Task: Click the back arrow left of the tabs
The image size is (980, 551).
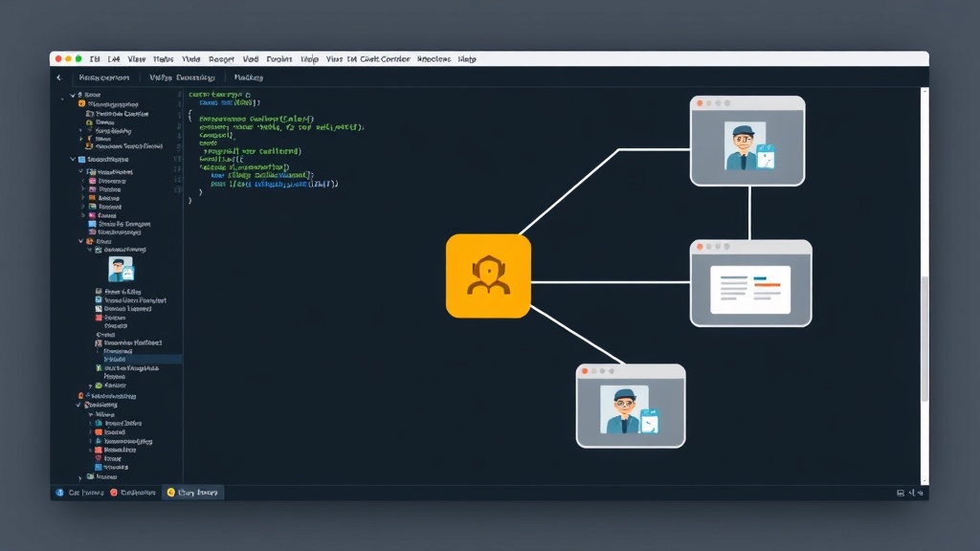Action: click(58, 78)
